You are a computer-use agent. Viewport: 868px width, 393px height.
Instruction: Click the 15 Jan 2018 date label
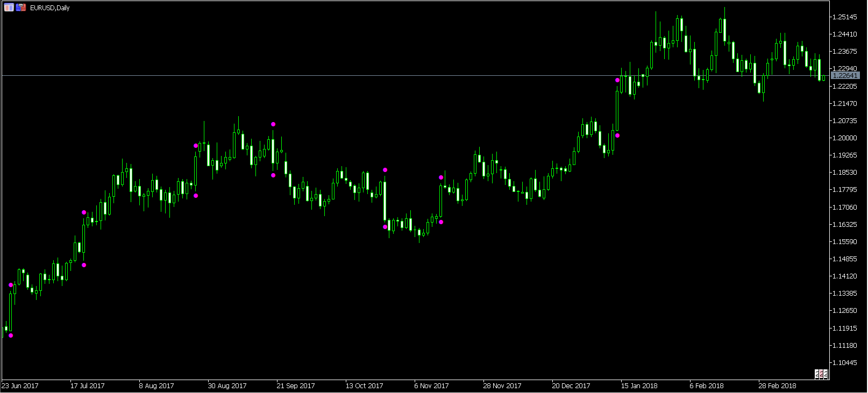(x=639, y=386)
